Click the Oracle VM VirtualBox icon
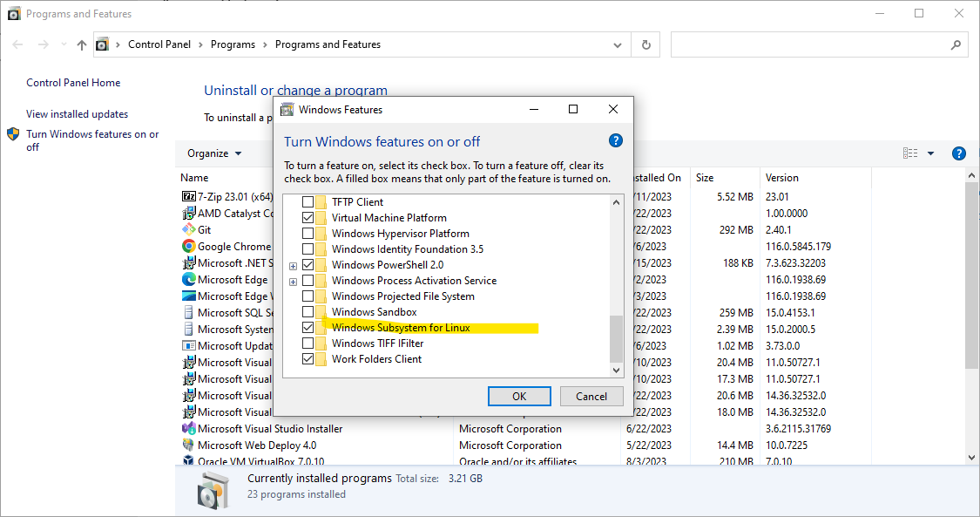 point(188,460)
